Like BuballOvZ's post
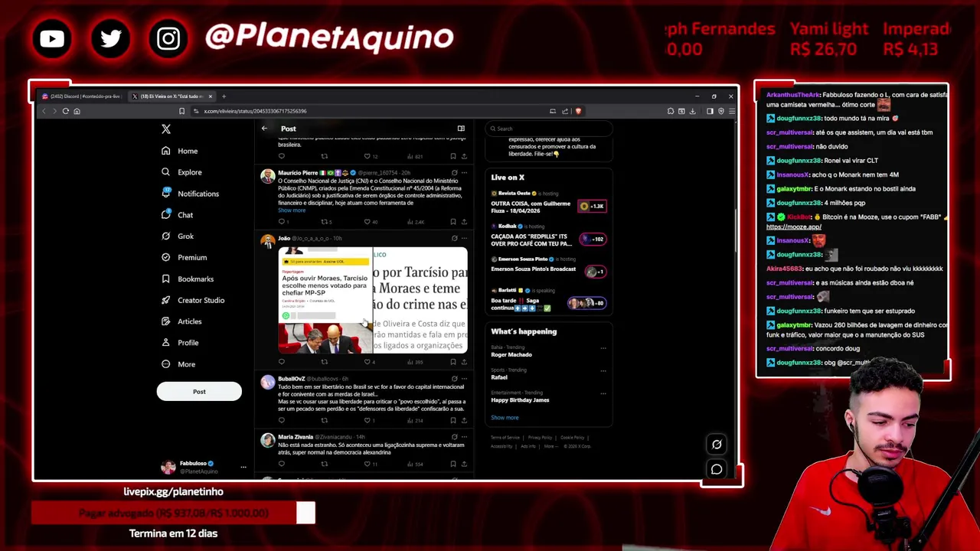 (367, 420)
